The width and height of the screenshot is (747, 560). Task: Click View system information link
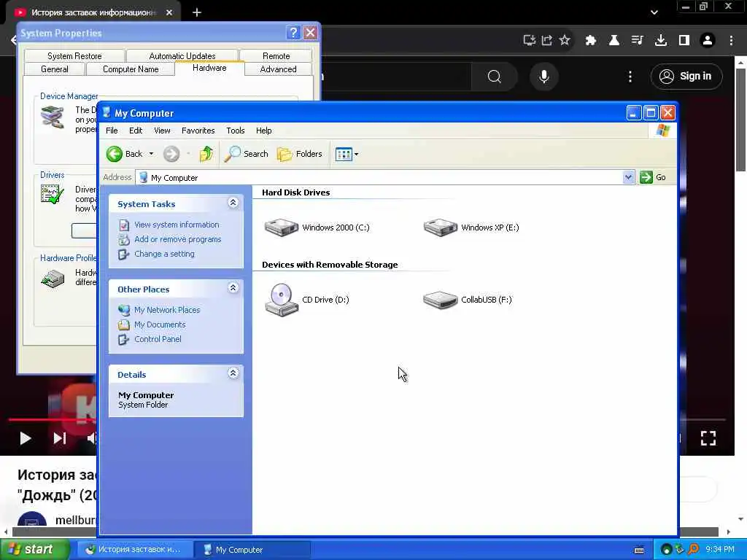pos(177,225)
